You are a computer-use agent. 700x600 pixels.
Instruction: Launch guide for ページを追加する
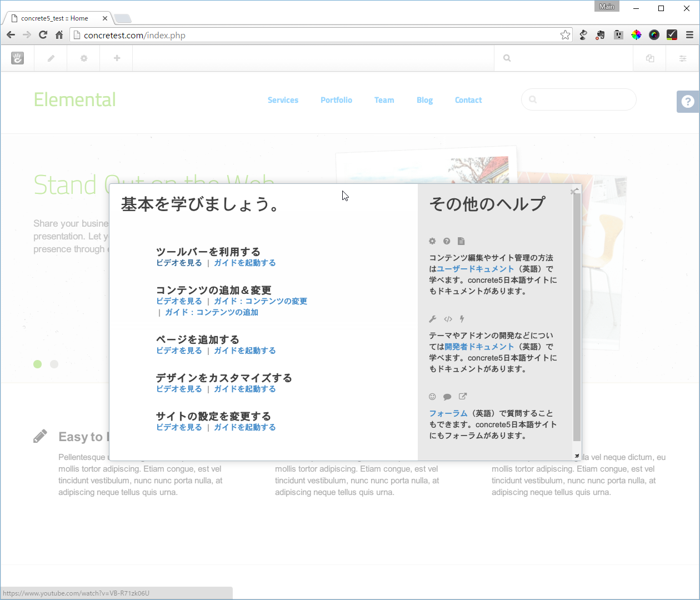click(245, 351)
